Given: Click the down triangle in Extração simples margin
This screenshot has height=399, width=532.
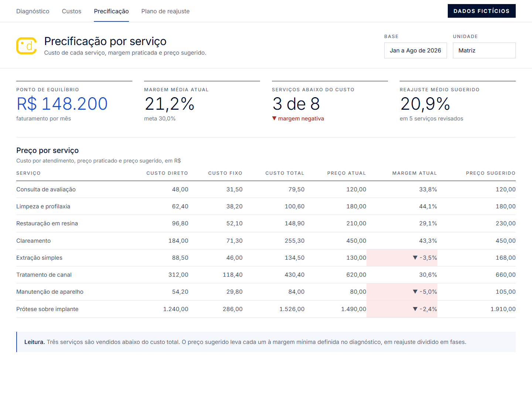Looking at the screenshot, I should 415,258.
